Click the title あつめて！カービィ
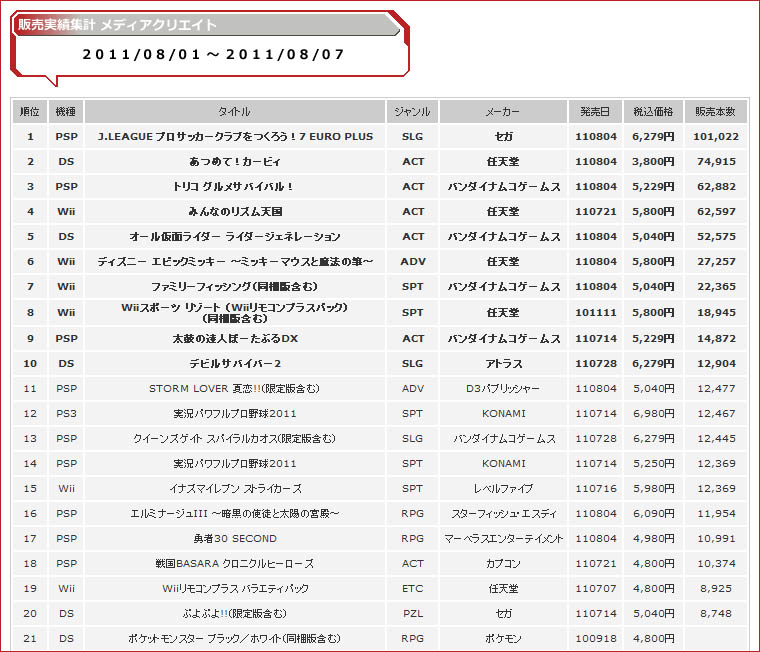This screenshot has width=760, height=652. coord(235,162)
